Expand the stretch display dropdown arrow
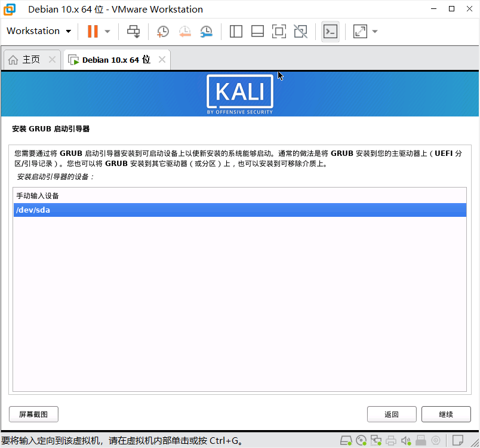This screenshot has width=480, height=448. (375, 31)
